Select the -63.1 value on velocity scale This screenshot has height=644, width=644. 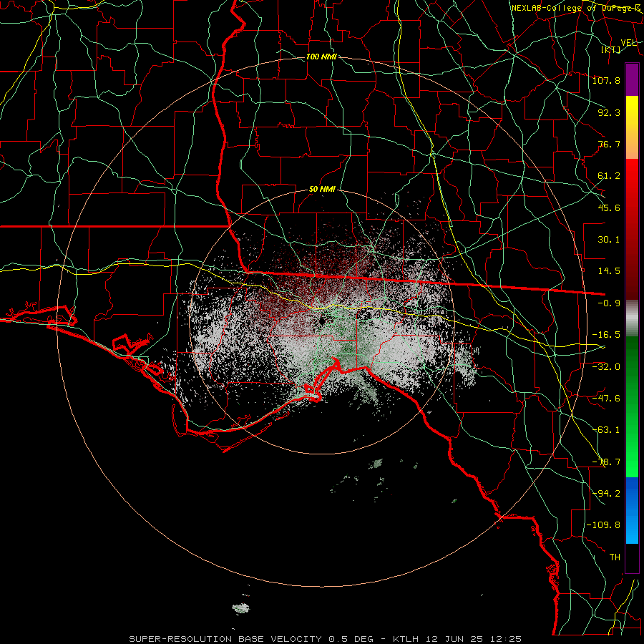coord(606,430)
